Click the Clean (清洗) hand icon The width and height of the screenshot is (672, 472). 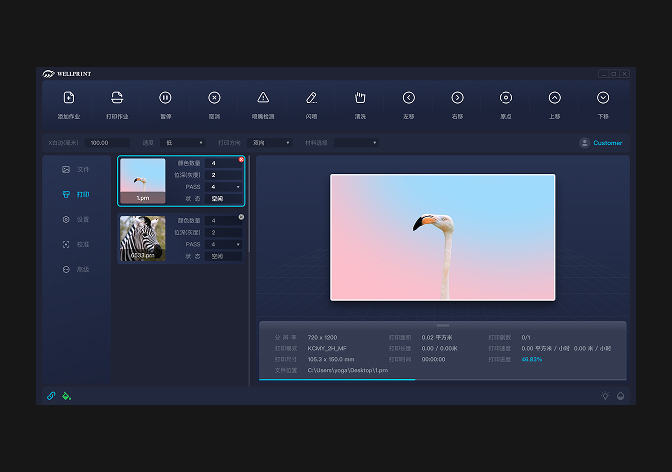point(360,98)
